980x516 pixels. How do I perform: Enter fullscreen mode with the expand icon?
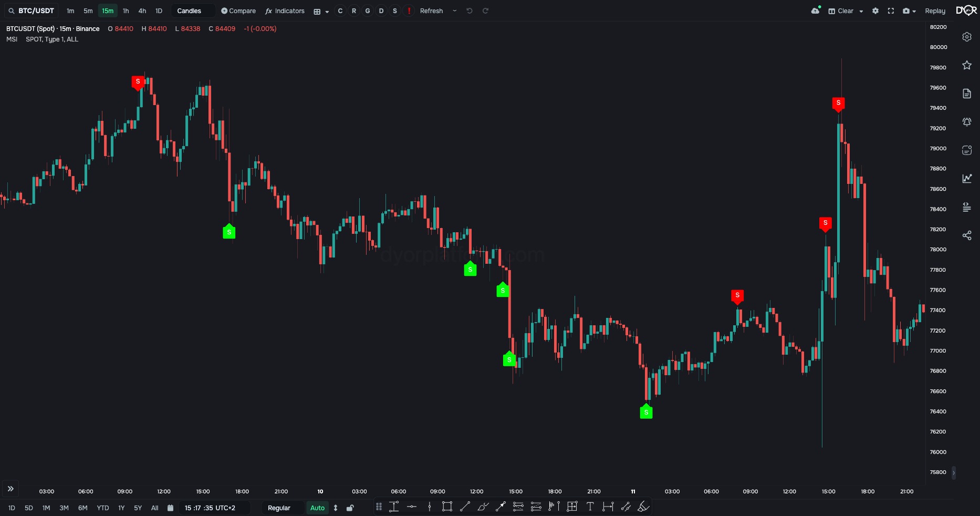(x=891, y=11)
